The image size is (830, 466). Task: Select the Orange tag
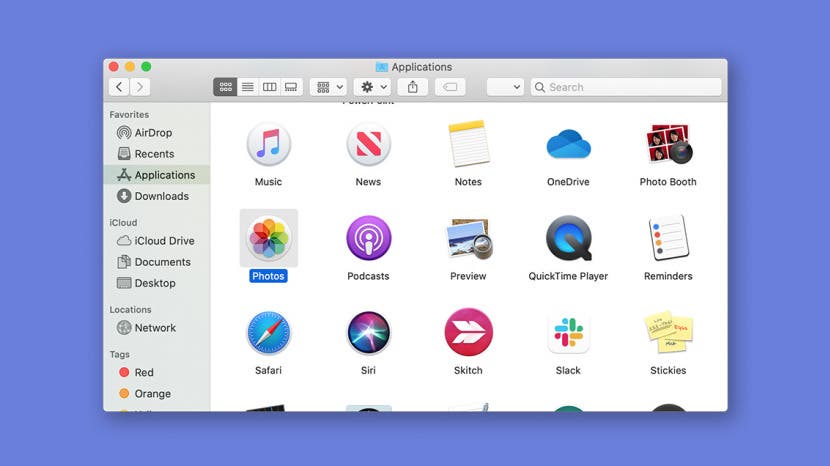(x=156, y=393)
